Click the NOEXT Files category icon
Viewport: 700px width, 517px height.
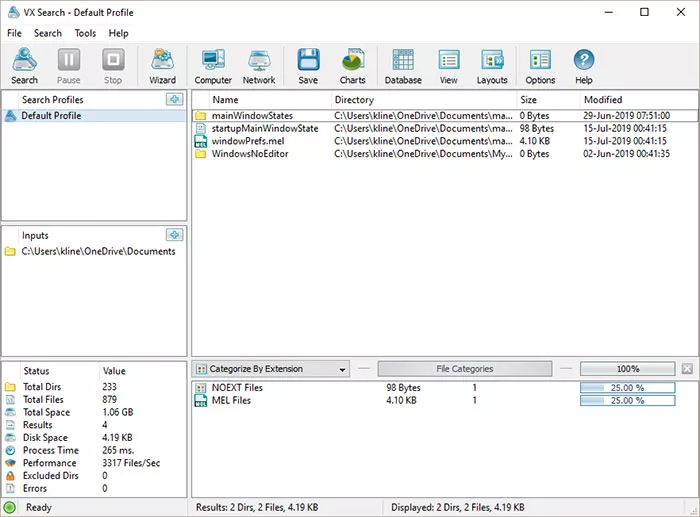[x=201, y=388]
